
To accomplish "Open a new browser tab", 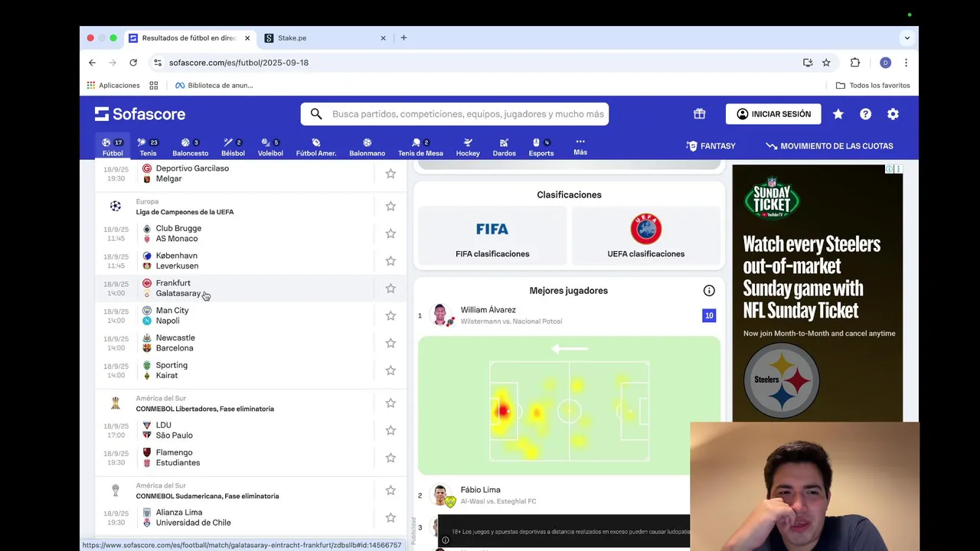I will 403,37.
